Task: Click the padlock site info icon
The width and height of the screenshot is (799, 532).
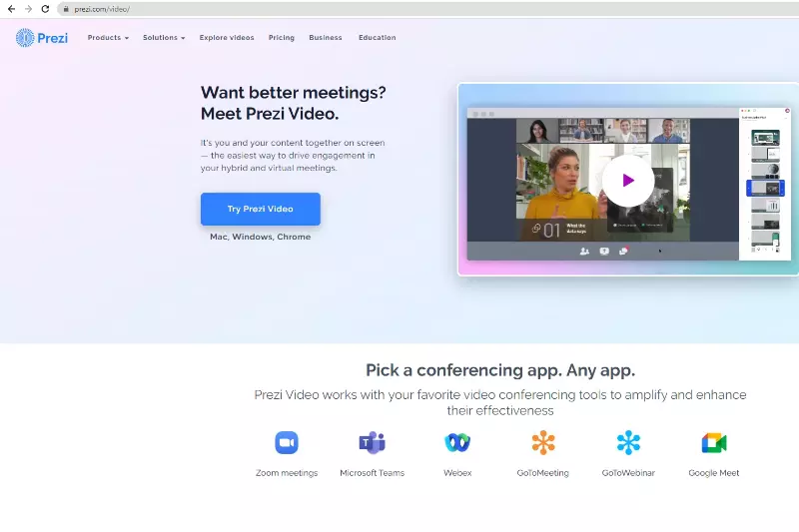Action: [x=66, y=9]
